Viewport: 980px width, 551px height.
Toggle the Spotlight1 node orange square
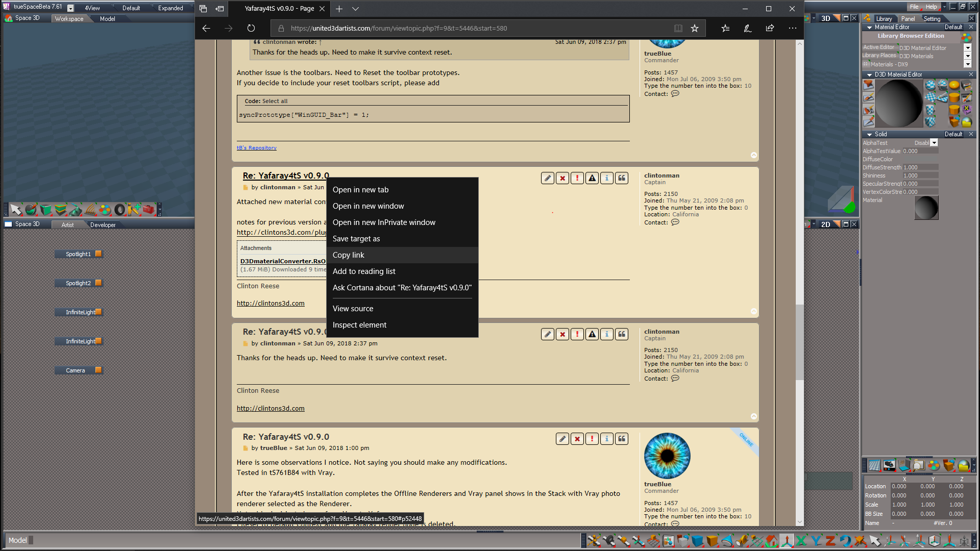99,254
